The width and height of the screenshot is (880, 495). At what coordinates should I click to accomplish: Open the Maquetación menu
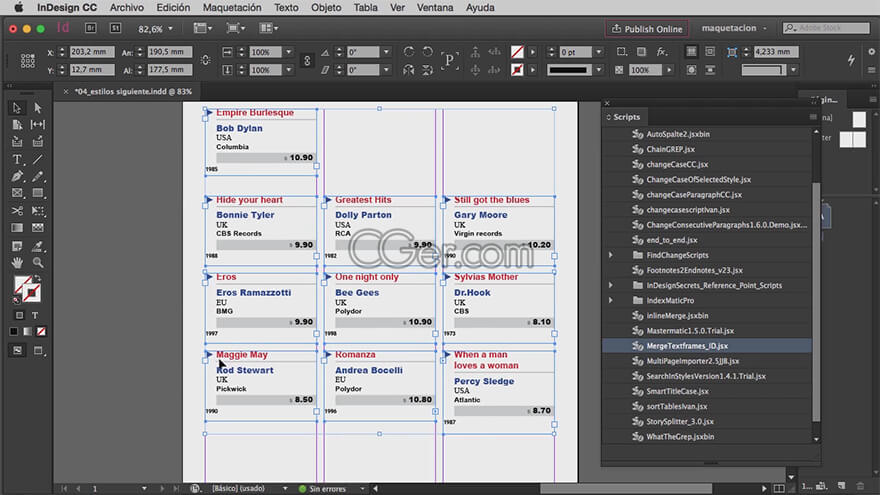click(232, 8)
